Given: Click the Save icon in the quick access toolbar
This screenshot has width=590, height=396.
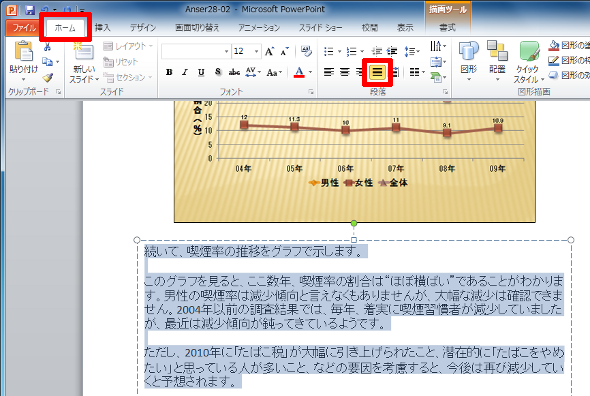Looking at the screenshot, I should click(29, 10).
